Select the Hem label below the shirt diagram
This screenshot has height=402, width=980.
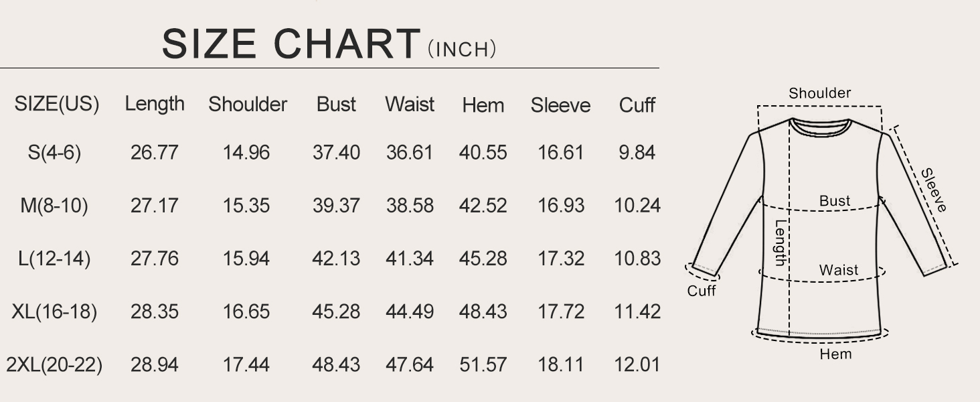(x=835, y=354)
